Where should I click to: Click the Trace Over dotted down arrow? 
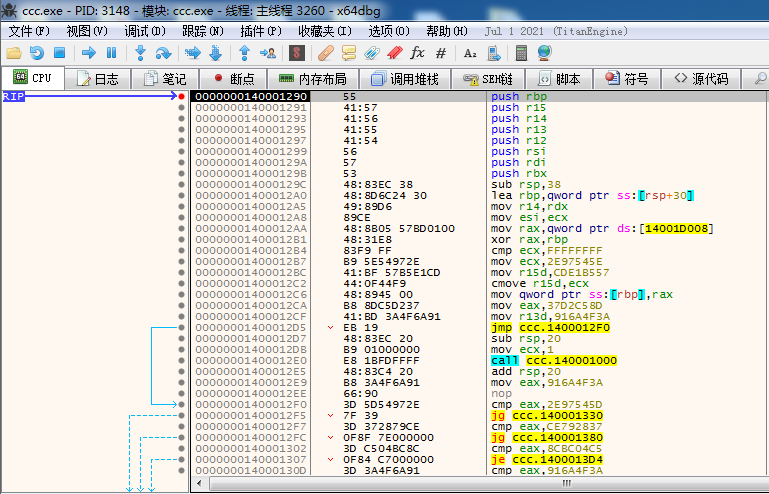[215, 53]
